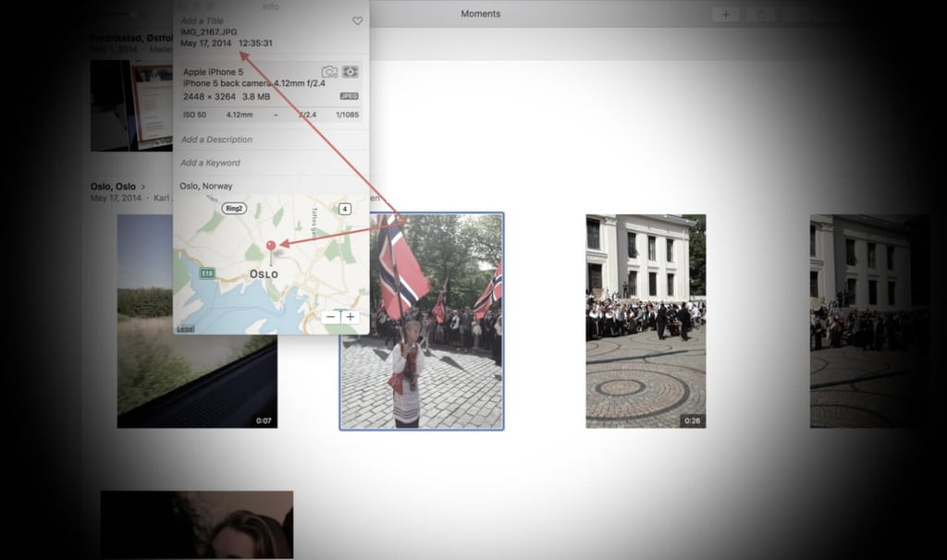Click the Apple iPhone 5 camera text
This screenshot has width=947, height=560.
pyautogui.click(x=214, y=72)
